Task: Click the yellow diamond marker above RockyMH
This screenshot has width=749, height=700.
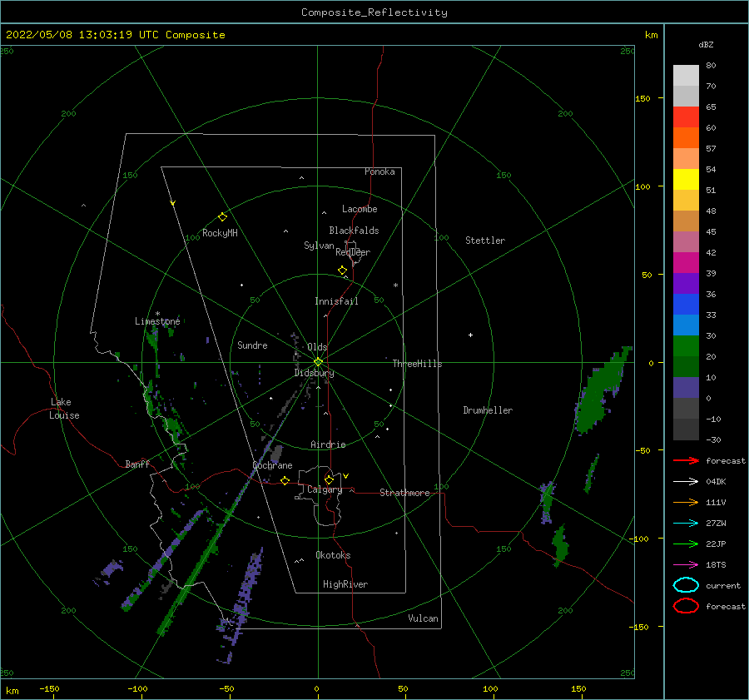Action: click(222, 217)
